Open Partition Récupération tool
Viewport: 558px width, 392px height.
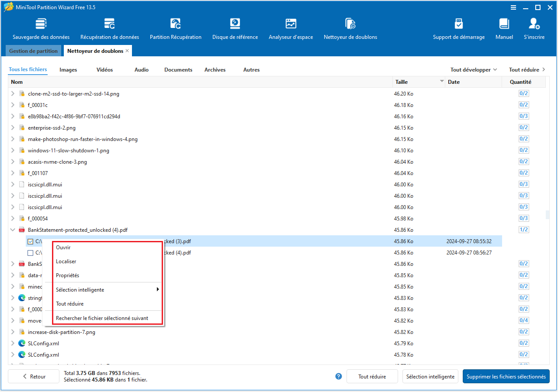tap(175, 28)
